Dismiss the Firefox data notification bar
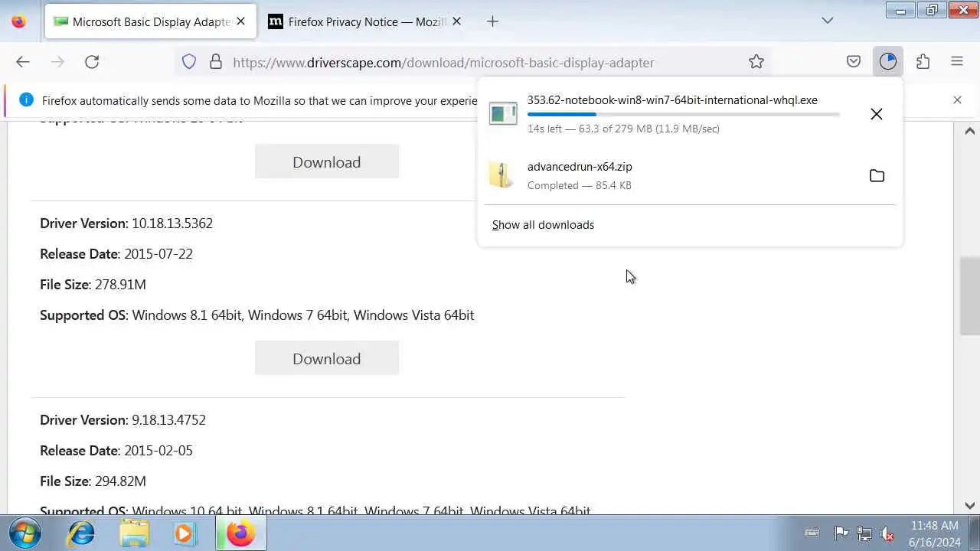 (x=957, y=100)
